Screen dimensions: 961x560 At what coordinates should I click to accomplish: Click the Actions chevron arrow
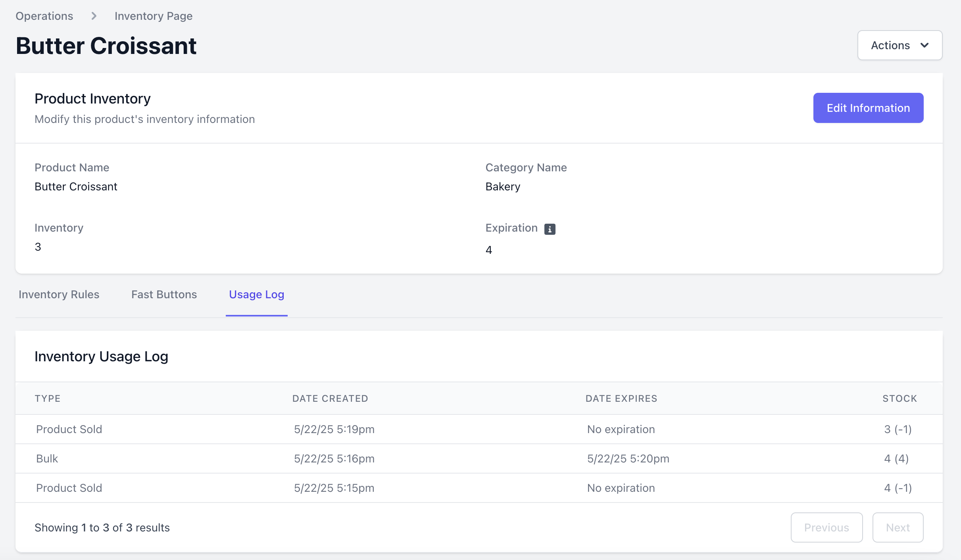924,45
